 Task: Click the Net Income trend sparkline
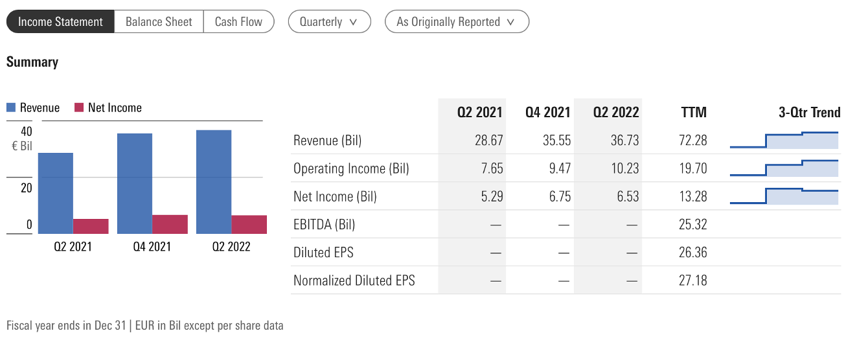coord(784,196)
